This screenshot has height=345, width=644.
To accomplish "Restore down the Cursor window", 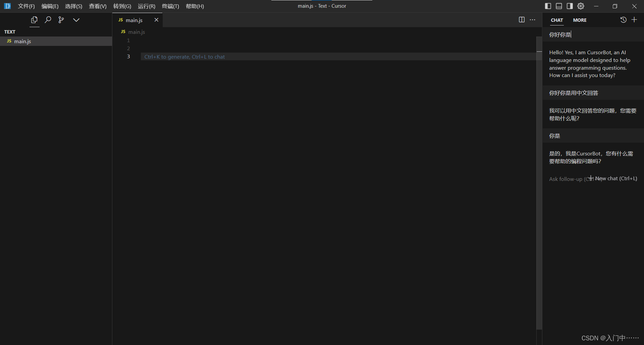I will pos(615,6).
